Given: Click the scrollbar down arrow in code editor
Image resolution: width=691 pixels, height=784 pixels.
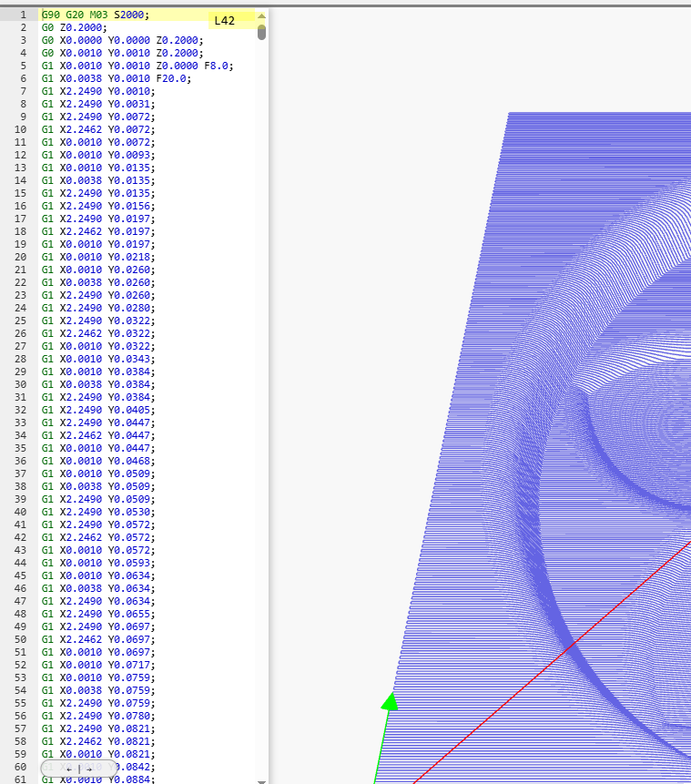Looking at the screenshot, I should click(261, 781).
